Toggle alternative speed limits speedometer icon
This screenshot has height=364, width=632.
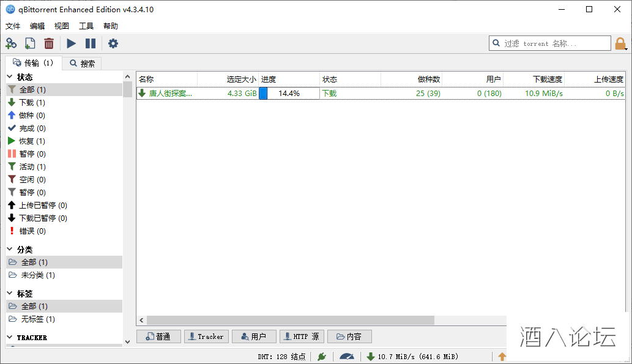click(347, 357)
